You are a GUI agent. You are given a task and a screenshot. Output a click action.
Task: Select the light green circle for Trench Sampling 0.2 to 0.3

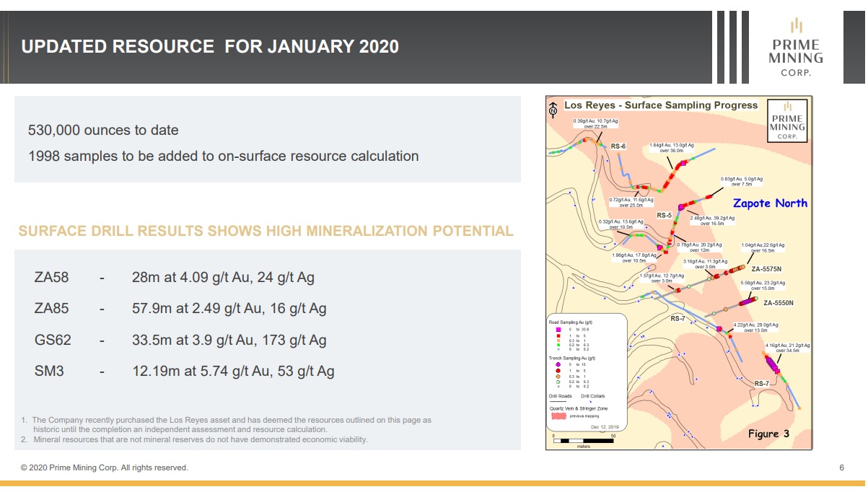[559, 382]
